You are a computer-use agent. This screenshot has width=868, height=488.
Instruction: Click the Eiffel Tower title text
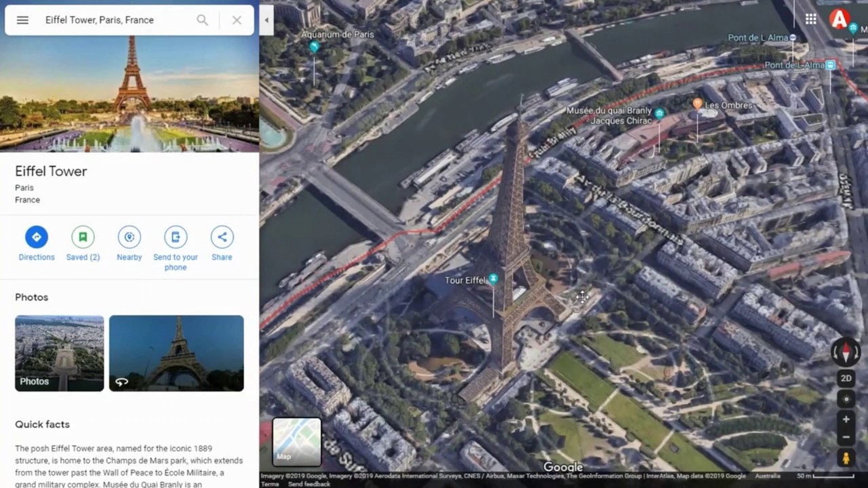coord(51,171)
